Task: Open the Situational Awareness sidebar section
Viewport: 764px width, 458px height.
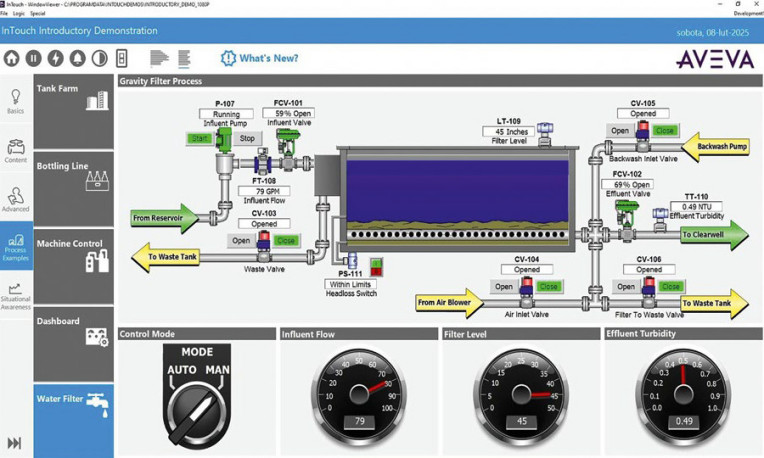Action: point(16,296)
